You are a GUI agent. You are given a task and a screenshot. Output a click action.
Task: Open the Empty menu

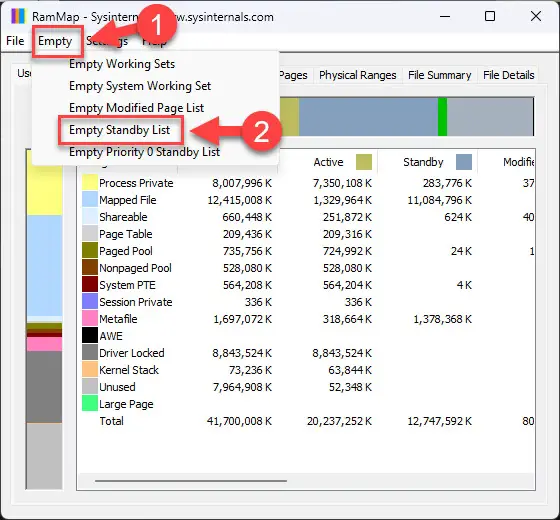pos(55,41)
